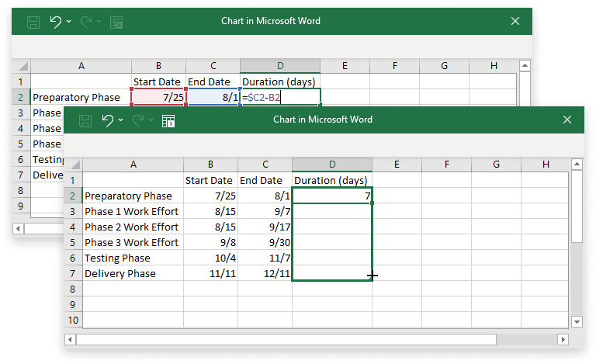Screen dimensions: 596x364
Task: Select 'Phase 2 Work Effort' cell
Action: (x=133, y=227)
